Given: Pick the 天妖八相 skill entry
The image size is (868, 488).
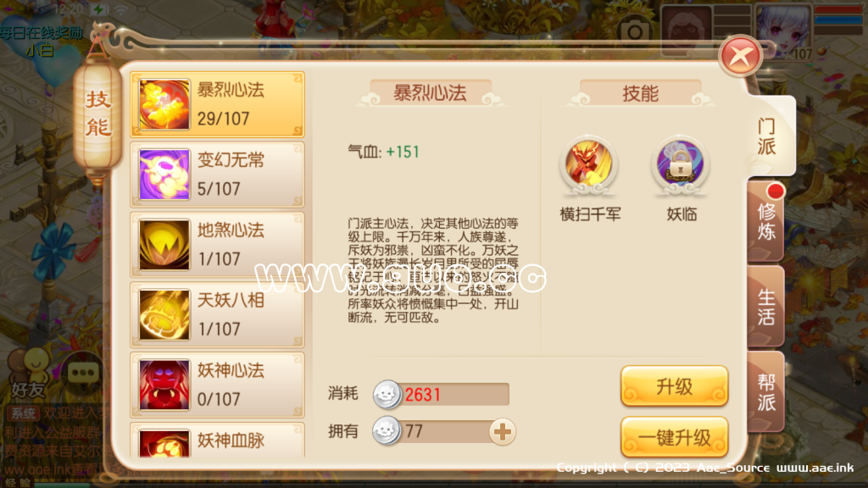Looking at the screenshot, I should (218, 315).
